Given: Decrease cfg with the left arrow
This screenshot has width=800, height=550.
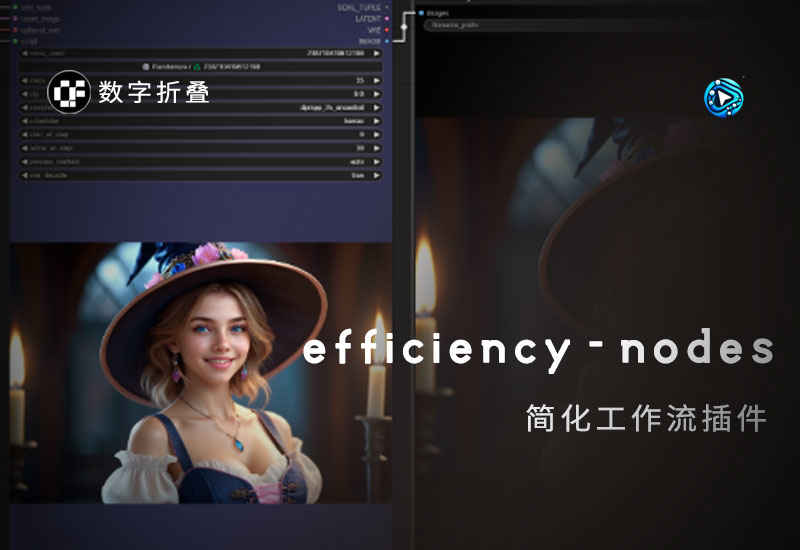Looking at the screenshot, I should pyautogui.click(x=25, y=93).
